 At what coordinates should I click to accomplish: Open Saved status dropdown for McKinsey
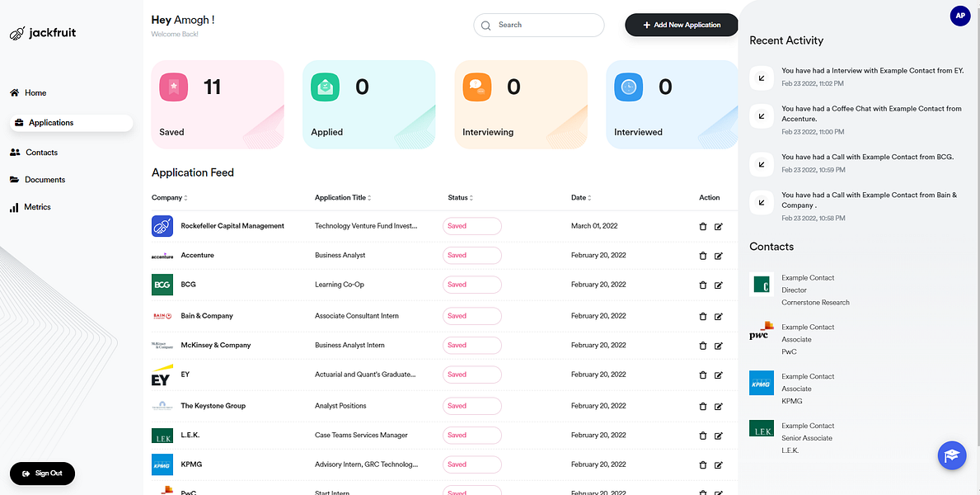(x=472, y=346)
